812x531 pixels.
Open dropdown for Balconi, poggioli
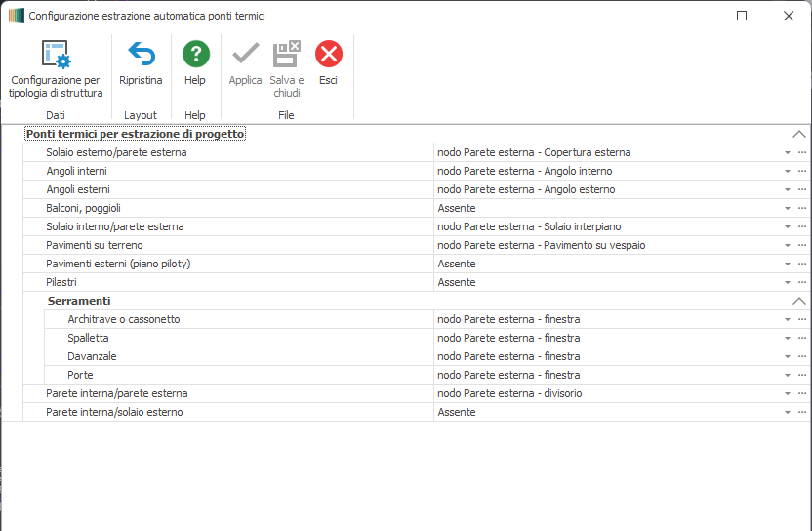click(787, 209)
